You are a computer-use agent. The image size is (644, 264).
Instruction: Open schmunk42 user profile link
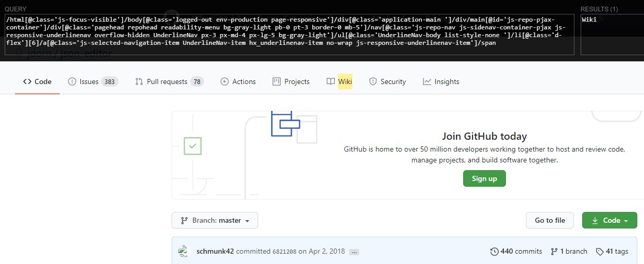click(x=215, y=251)
